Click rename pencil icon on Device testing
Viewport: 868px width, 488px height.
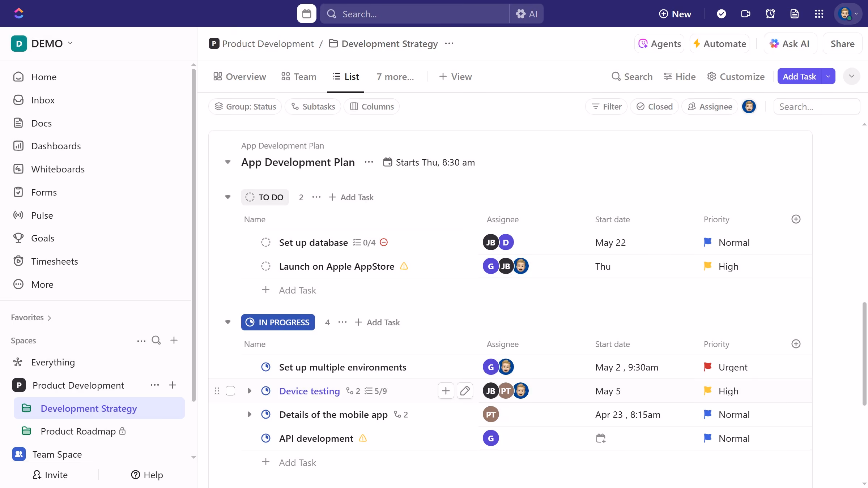click(465, 391)
